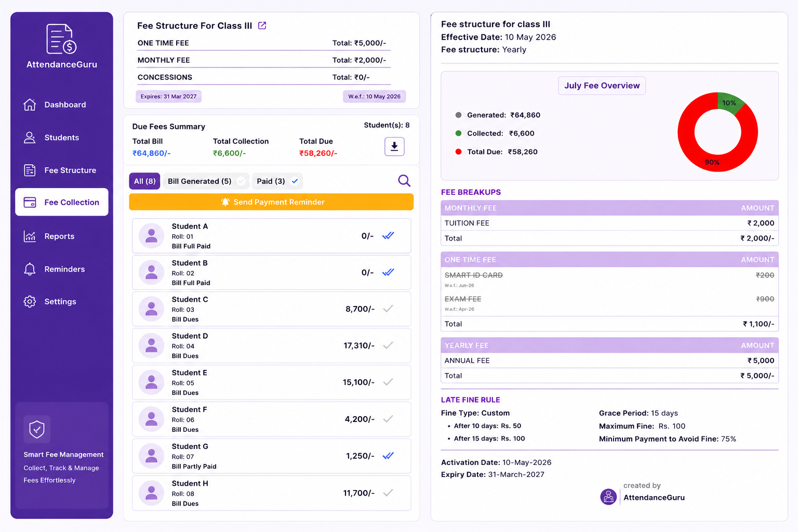
Task: Open Reports menu item
Action: [x=62, y=236]
